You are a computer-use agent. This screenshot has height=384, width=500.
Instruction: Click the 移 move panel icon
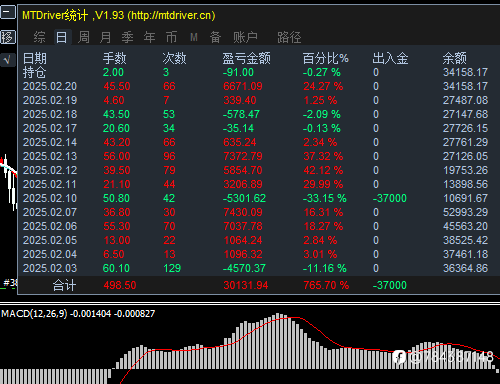point(8,37)
